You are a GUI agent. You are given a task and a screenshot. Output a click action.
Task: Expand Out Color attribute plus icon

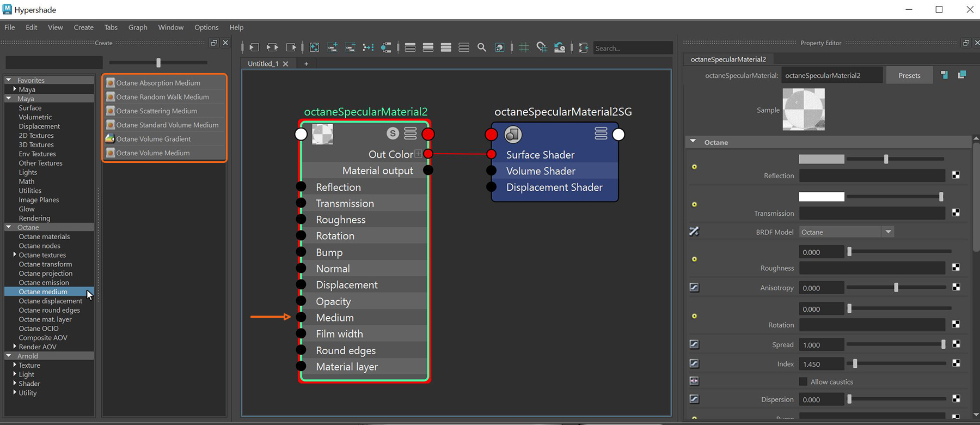tap(418, 154)
